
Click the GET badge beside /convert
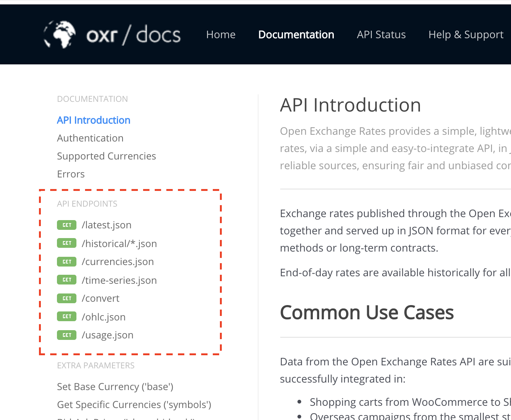pos(67,298)
